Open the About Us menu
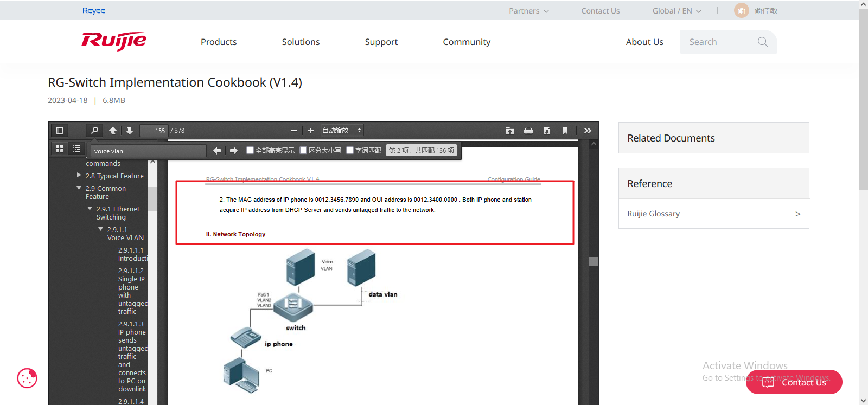The image size is (868, 405). [x=644, y=42]
